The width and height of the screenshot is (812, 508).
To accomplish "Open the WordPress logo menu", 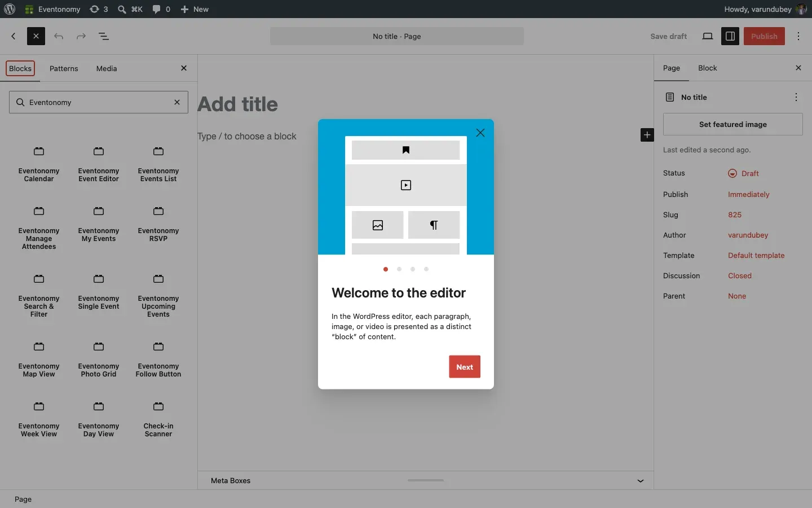I will coord(10,9).
